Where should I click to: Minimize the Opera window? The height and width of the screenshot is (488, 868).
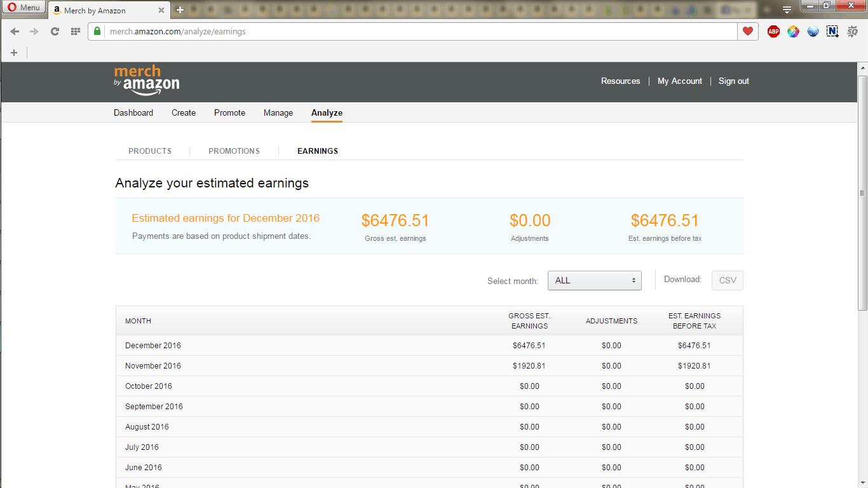coord(810,6)
